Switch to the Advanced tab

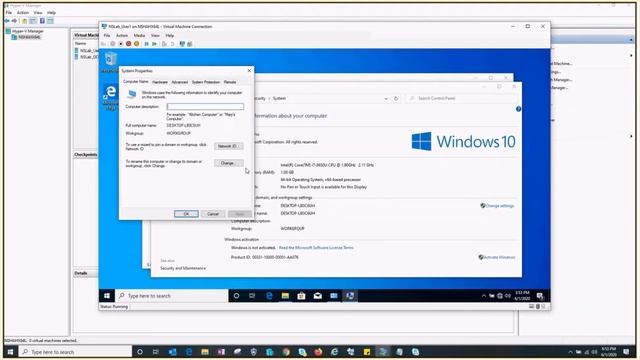click(x=180, y=82)
